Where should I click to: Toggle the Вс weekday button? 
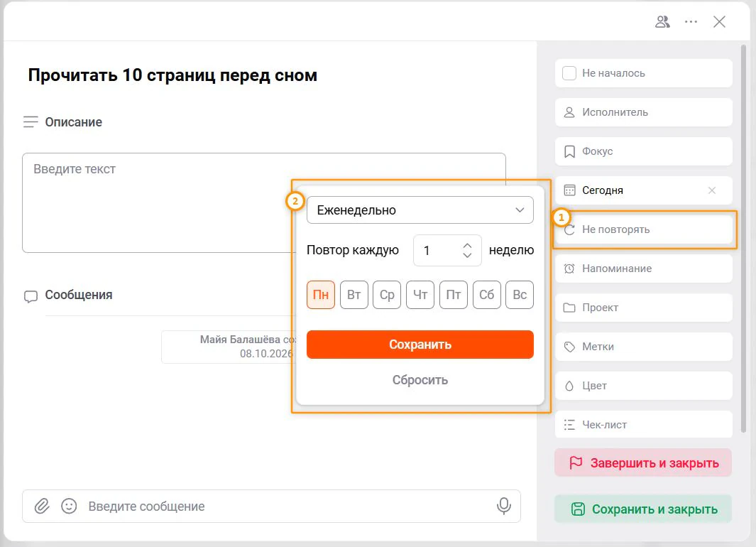520,295
